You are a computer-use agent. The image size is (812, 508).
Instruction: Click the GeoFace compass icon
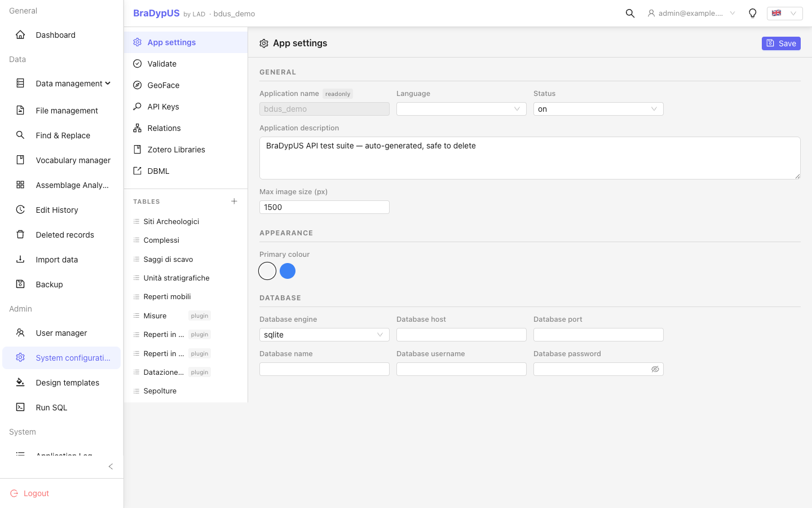click(x=137, y=85)
